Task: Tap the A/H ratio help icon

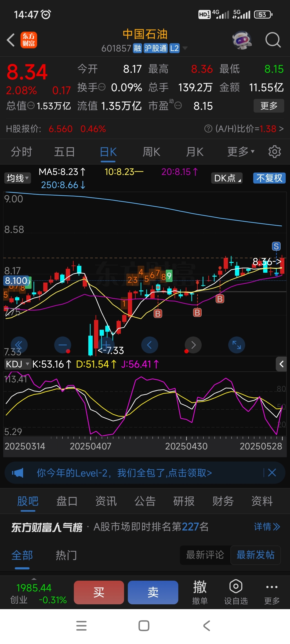Action: coord(208,129)
